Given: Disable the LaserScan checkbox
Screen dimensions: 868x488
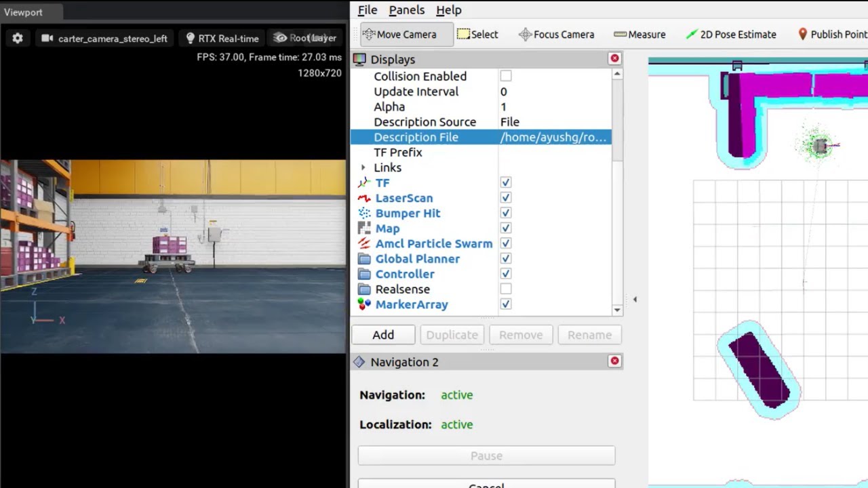Looking at the screenshot, I should (x=506, y=198).
